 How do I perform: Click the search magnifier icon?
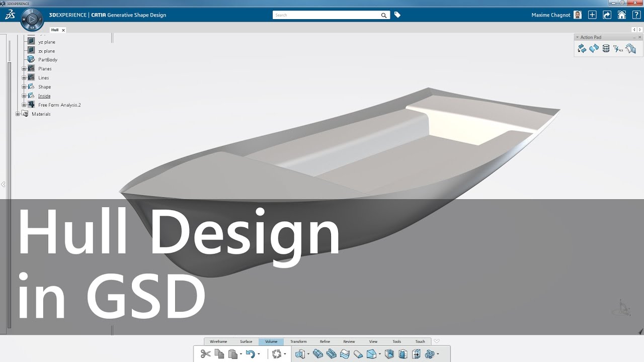(x=384, y=16)
